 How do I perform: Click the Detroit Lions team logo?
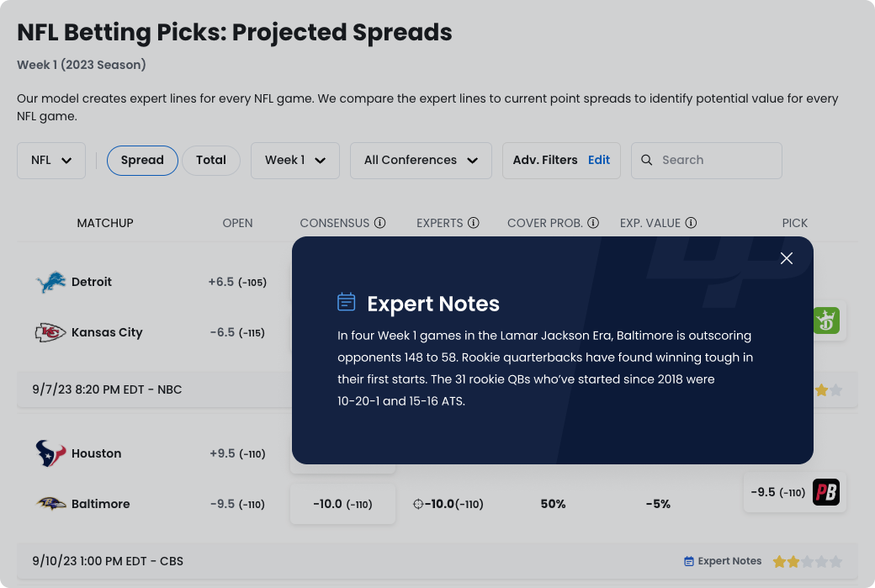click(x=50, y=283)
